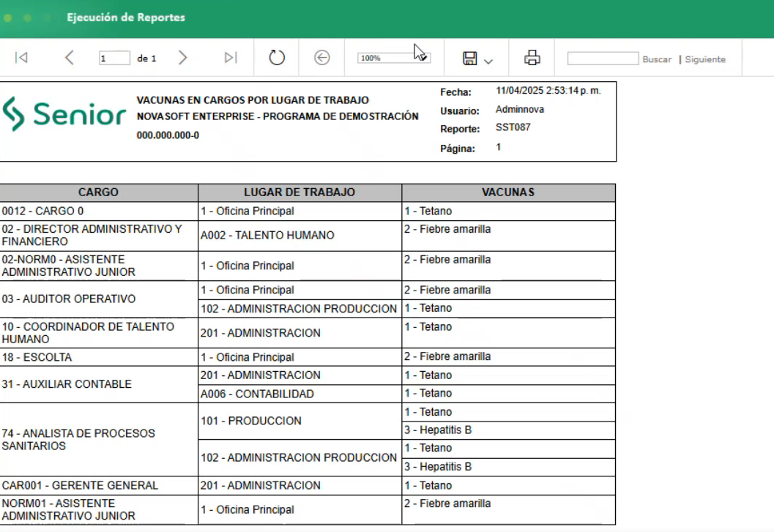Viewport: 774px width, 532px height.
Task: Refresh the report with circular arrow icon
Action: click(276, 57)
